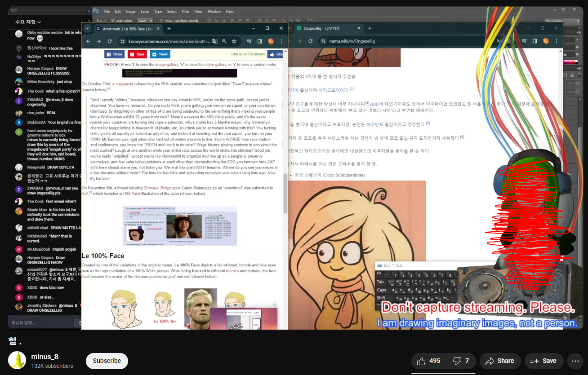Open a new tab beside the Ongezelliq tab
This screenshot has width=588, height=375.
[x=370, y=28]
